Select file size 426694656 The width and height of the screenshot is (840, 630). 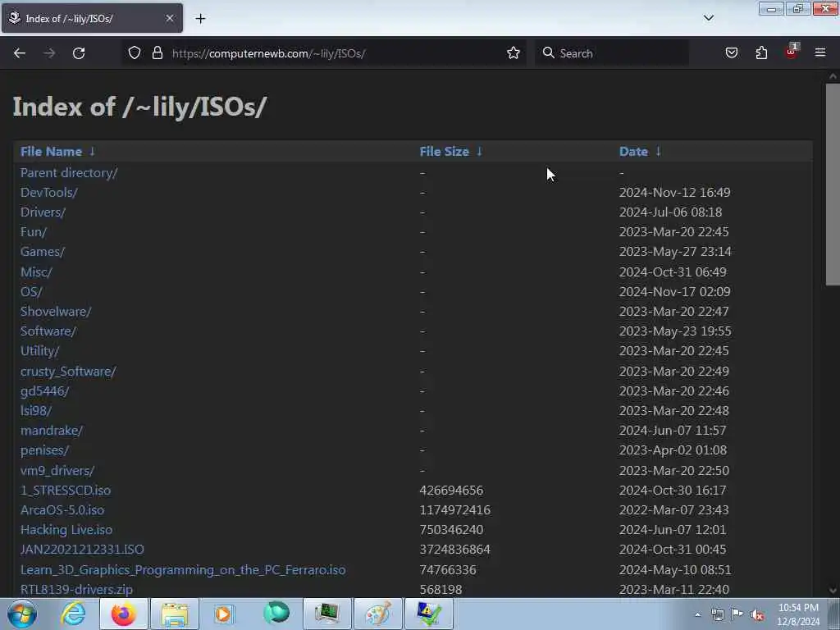(x=451, y=491)
